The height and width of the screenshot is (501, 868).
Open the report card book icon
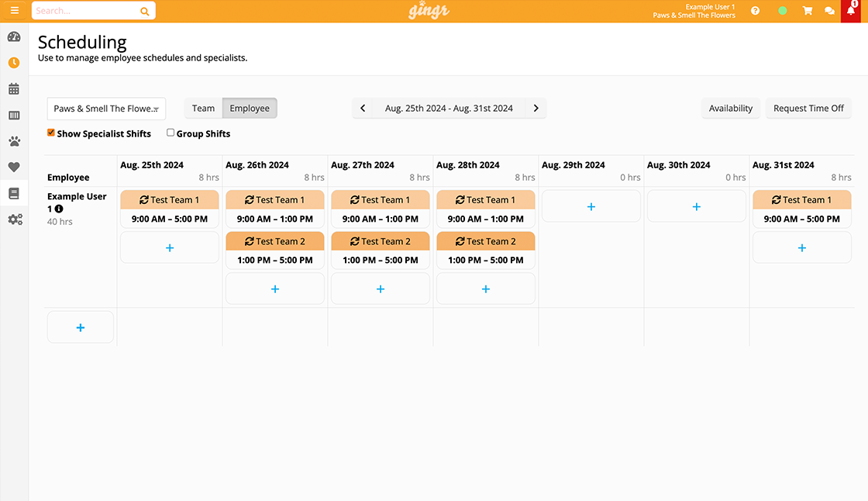coord(14,193)
